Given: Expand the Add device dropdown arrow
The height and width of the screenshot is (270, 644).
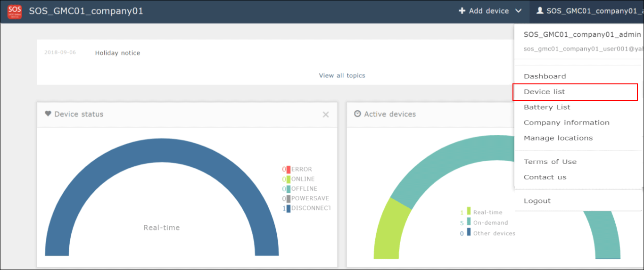Looking at the screenshot, I should pos(519,11).
